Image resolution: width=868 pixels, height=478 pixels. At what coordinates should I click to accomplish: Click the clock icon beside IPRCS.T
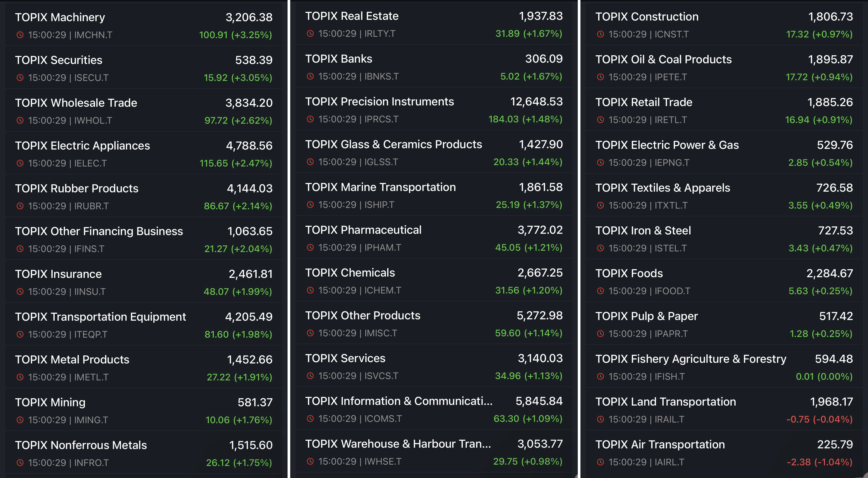[x=310, y=119]
